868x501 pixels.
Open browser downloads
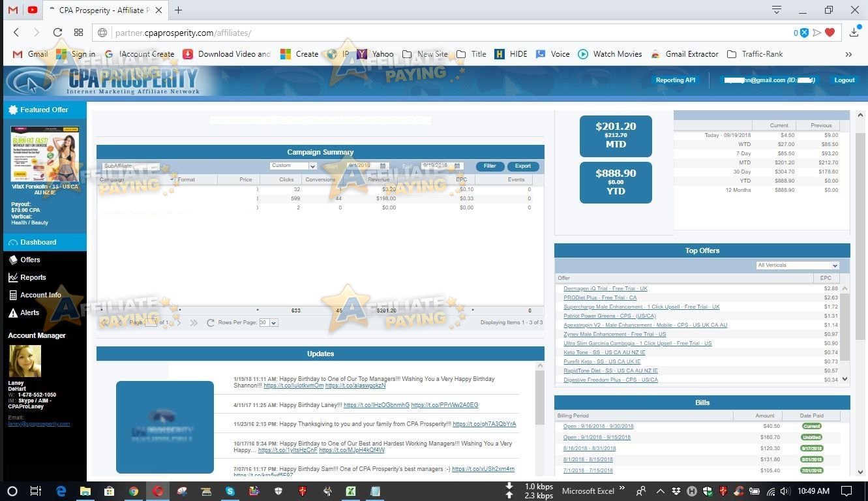854,33
